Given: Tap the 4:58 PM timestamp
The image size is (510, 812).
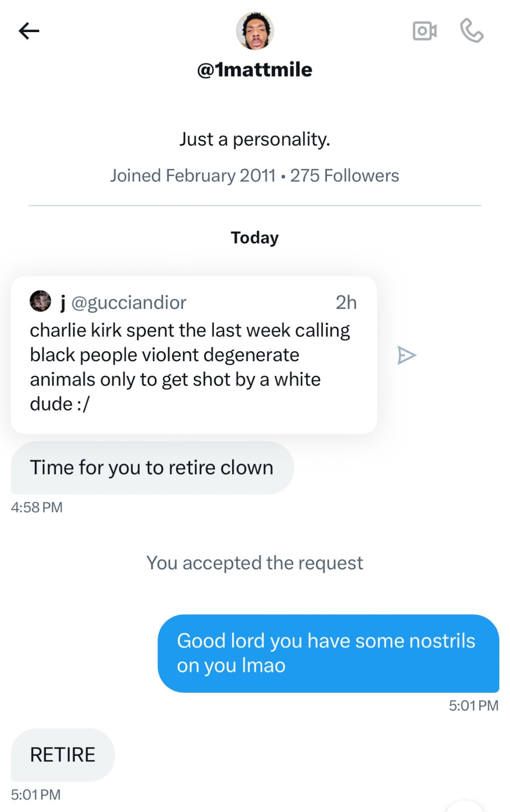Looking at the screenshot, I should coord(37,507).
